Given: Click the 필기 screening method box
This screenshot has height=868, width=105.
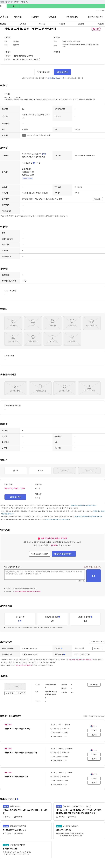Looking at the screenshot, I should pyautogui.click(x=65, y=471).
